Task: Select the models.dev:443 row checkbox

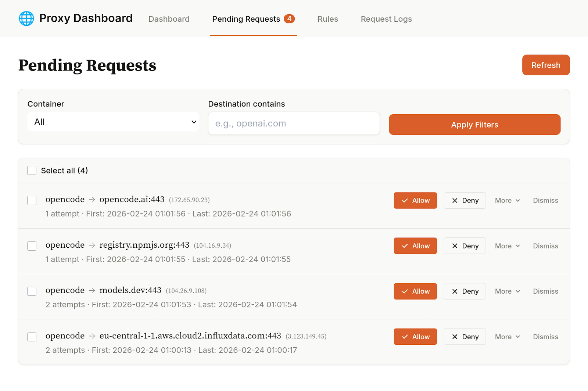Action: [x=32, y=291]
